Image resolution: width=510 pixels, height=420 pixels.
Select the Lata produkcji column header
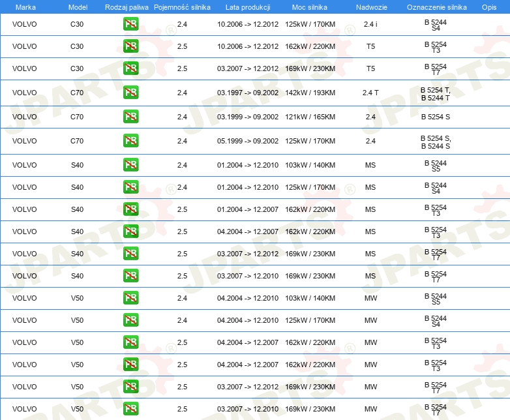click(x=247, y=7)
